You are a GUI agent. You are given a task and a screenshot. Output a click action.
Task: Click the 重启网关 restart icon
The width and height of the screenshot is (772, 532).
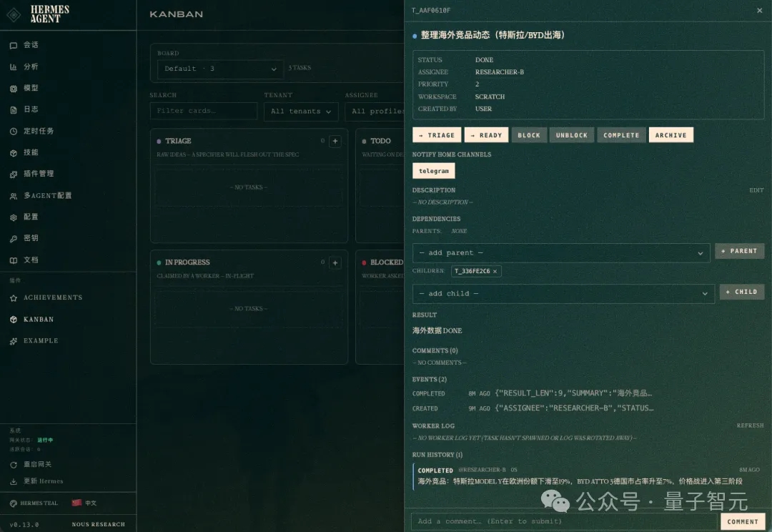(x=14, y=465)
